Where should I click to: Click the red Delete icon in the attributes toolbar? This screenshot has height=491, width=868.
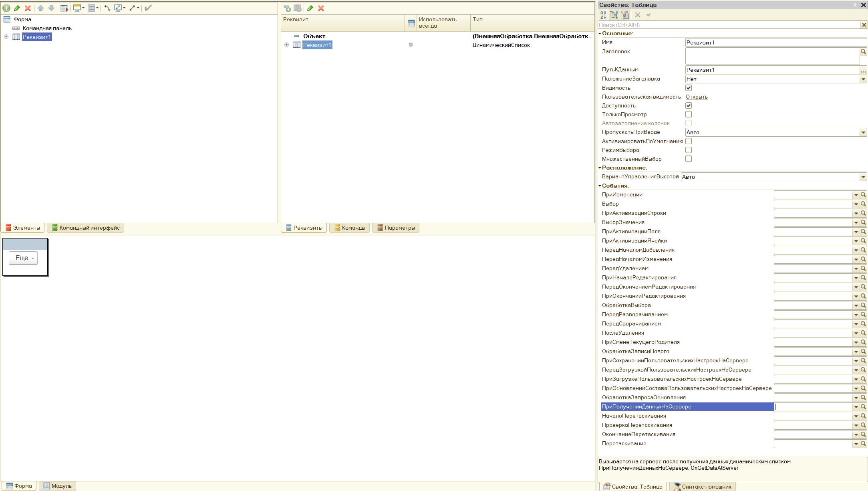[x=321, y=8]
